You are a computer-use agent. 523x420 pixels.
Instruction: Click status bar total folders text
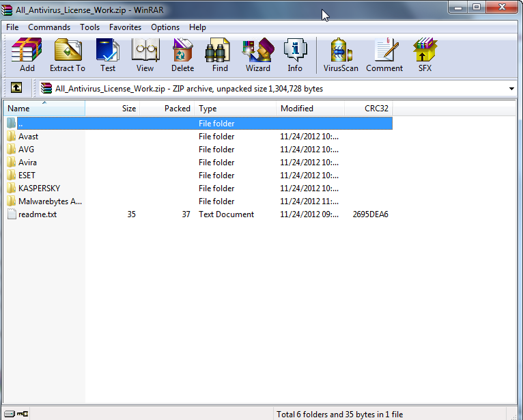(x=339, y=415)
